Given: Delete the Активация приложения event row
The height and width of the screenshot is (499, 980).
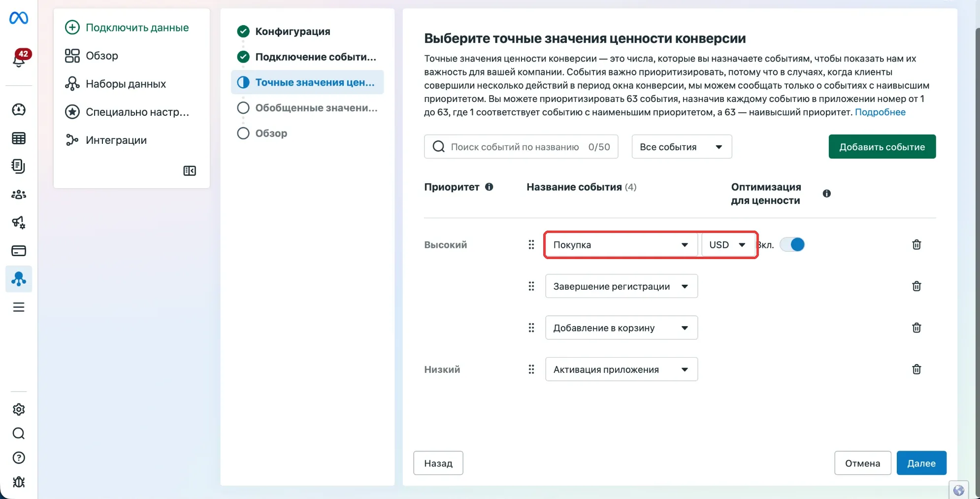Looking at the screenshot, I should pyautogui.click(x=916, y=369).
